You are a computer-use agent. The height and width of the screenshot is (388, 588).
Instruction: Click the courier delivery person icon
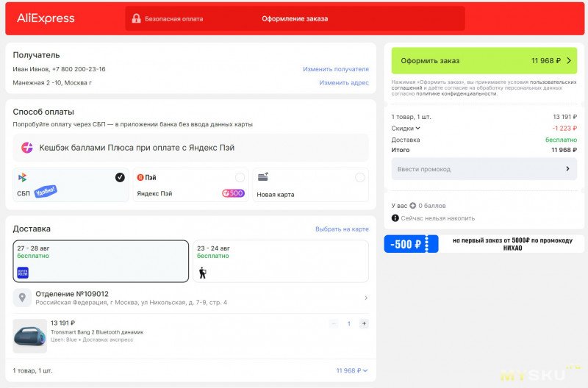pos(203,273)
